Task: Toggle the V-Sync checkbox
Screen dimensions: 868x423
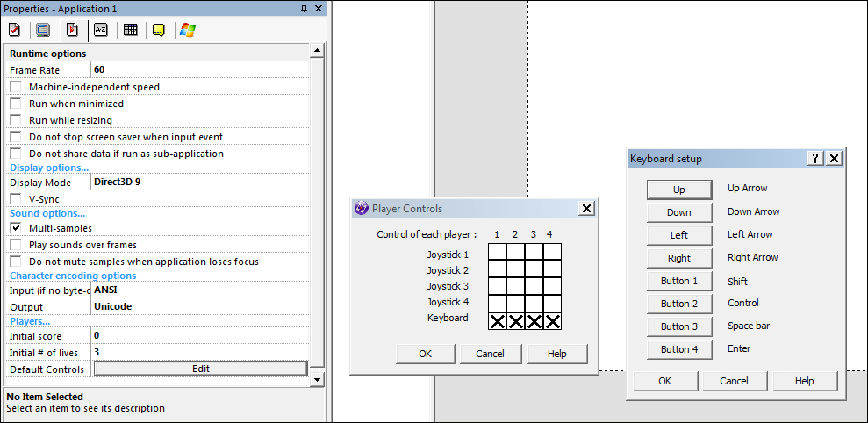Action: coord(16,199)
